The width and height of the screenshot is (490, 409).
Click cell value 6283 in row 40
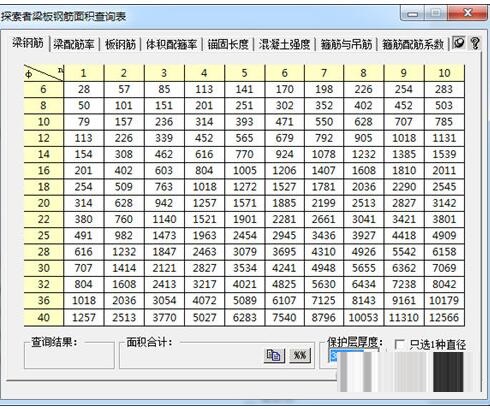pos(244,317)
